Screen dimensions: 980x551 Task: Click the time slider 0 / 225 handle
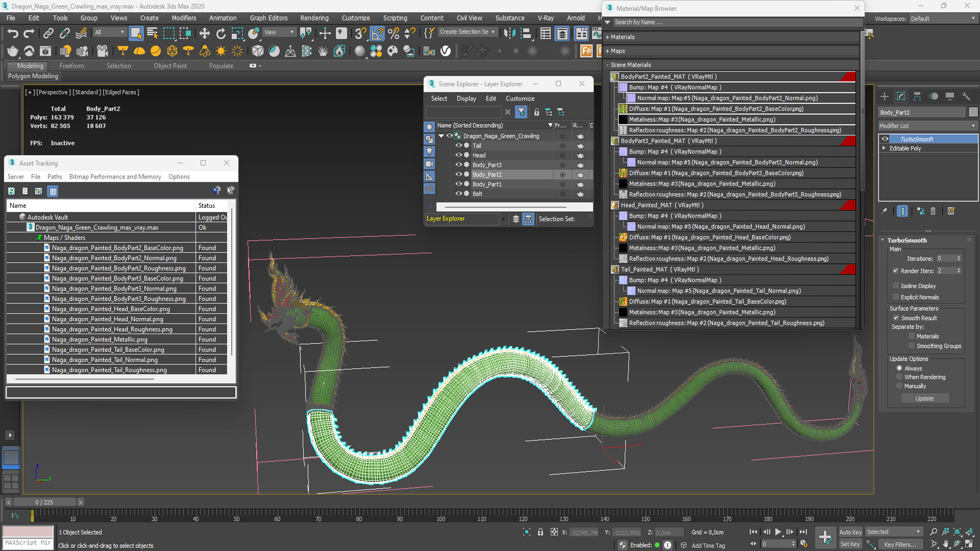[44, 502]
